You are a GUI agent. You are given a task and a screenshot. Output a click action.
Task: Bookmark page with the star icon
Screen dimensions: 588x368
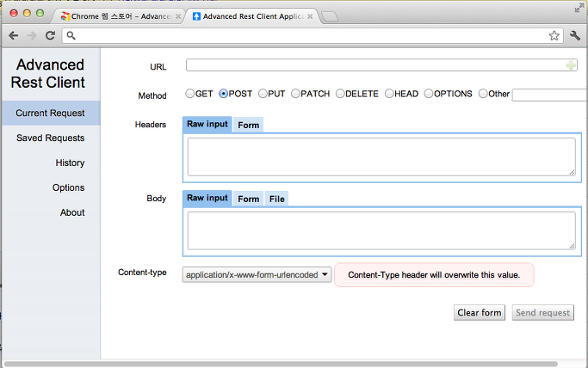(x=554, y=36)
